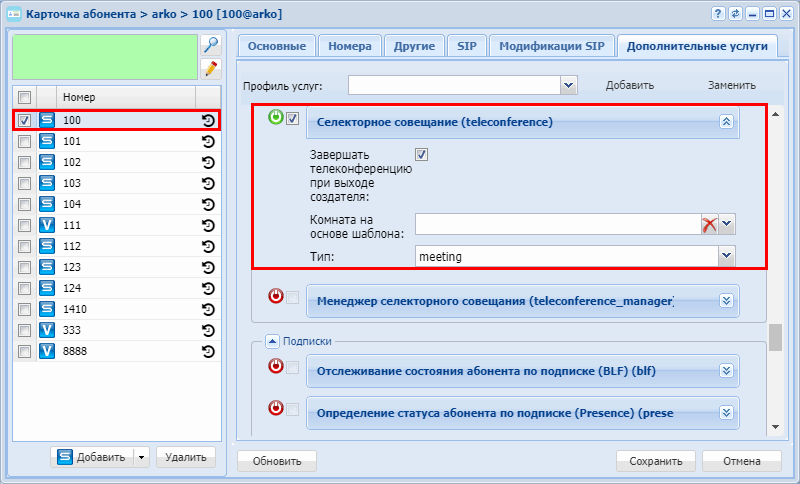Click history icon for number 102

pos(208,162)
